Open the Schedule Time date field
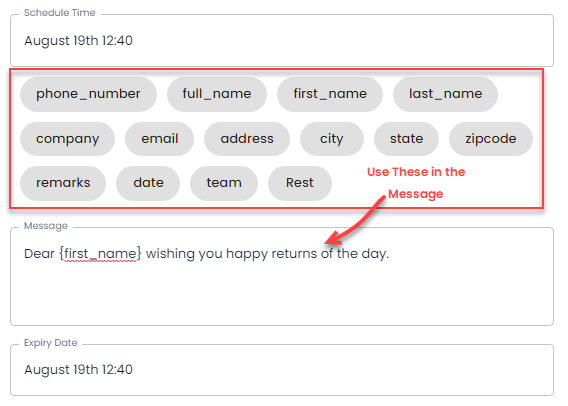568x406 pixels. point(282,41)
